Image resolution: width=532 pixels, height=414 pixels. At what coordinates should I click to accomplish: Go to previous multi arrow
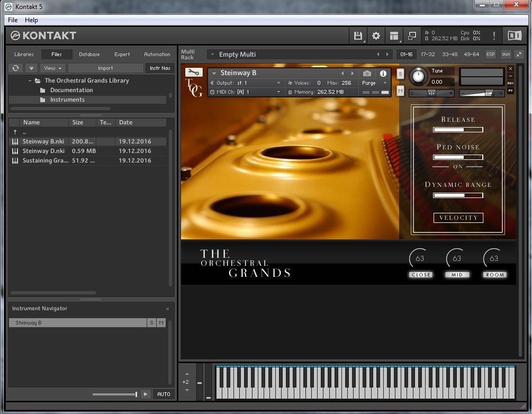pyautogui.click(x=378, y=55)
